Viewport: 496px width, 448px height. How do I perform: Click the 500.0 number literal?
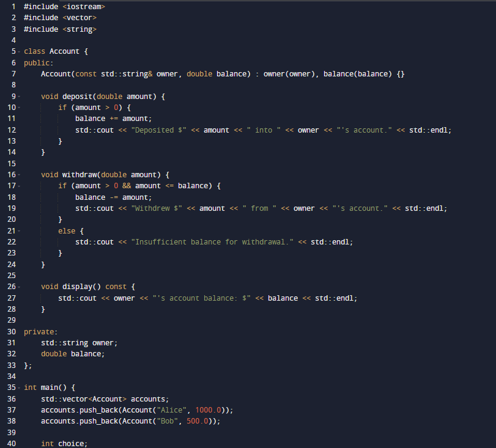(198, 420)
